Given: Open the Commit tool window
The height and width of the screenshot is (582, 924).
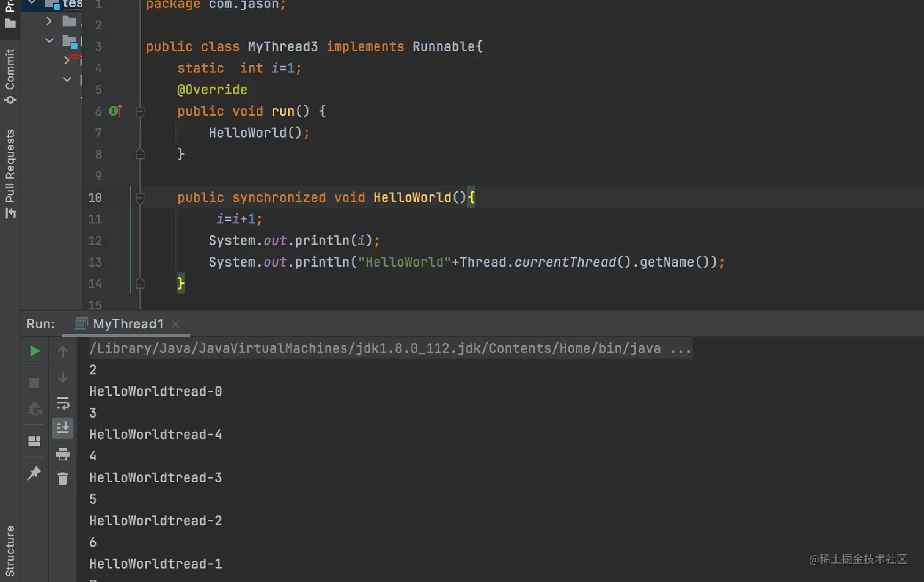Looking at the screenshot, I should [x=10, y=76].
